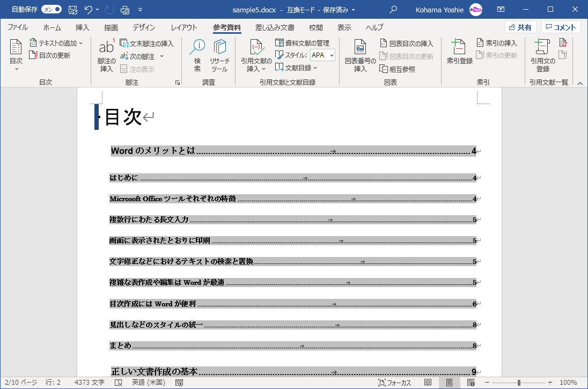This screenshot has height=389, width=588.
Task: Open the 文献目録 dropdown
Action: click(296, 68)
